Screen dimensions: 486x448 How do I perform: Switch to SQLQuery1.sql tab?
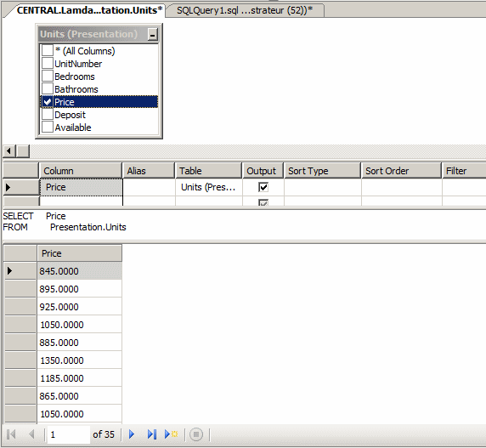(245, 10)
